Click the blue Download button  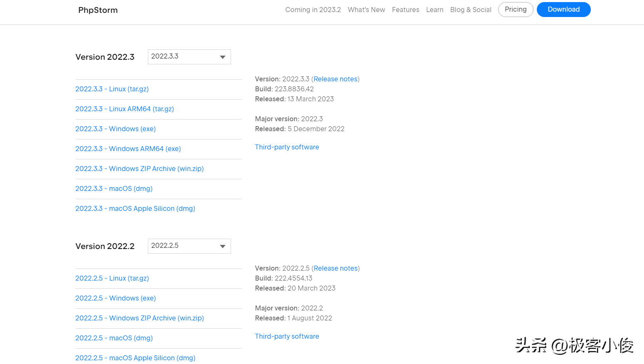pos(563,10)
